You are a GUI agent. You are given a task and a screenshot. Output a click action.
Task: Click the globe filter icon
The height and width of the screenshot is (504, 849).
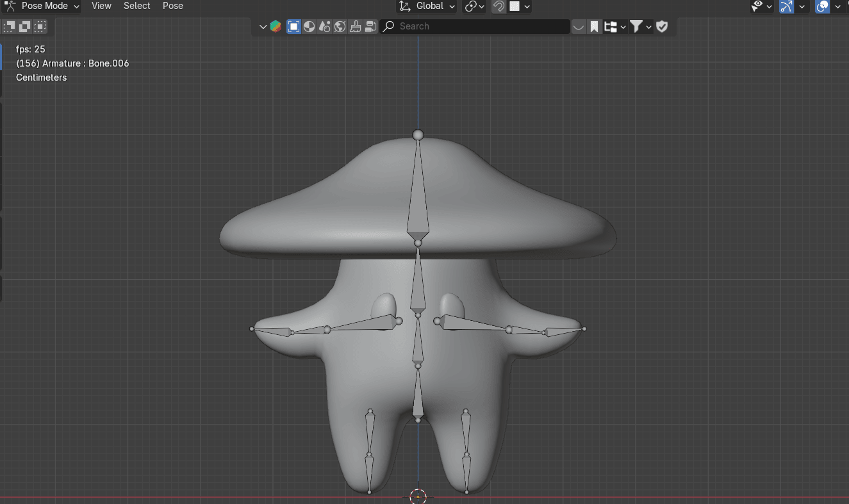tap(340, 26)
